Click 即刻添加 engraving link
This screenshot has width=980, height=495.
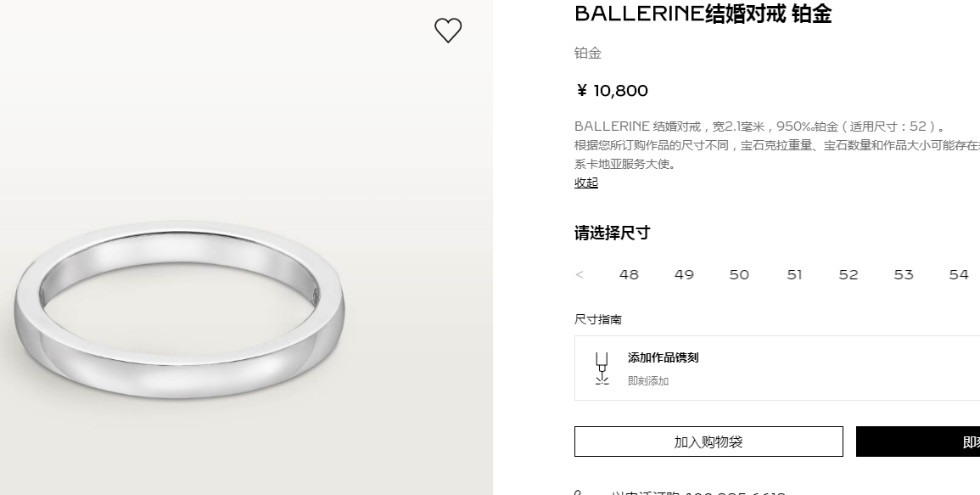(x=648, y=381)
